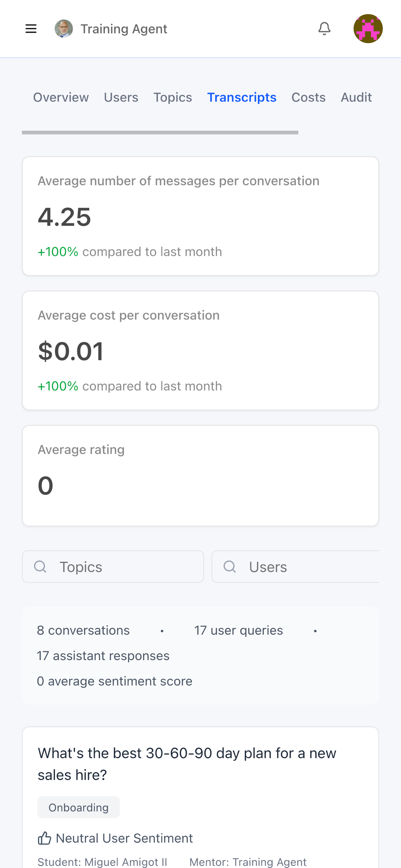Open the 30-60-90 day plan conversation

tap(187, 764)
